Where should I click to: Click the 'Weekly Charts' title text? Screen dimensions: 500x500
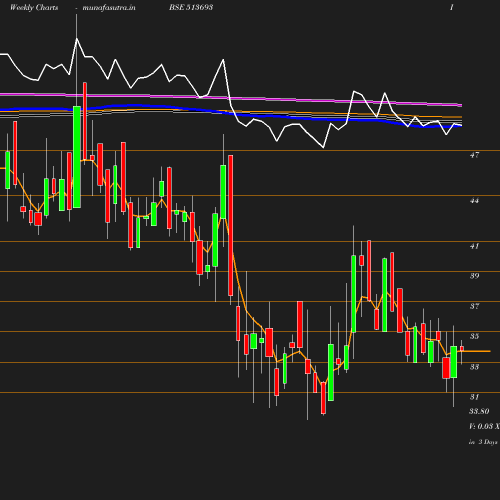coord(34,7)
